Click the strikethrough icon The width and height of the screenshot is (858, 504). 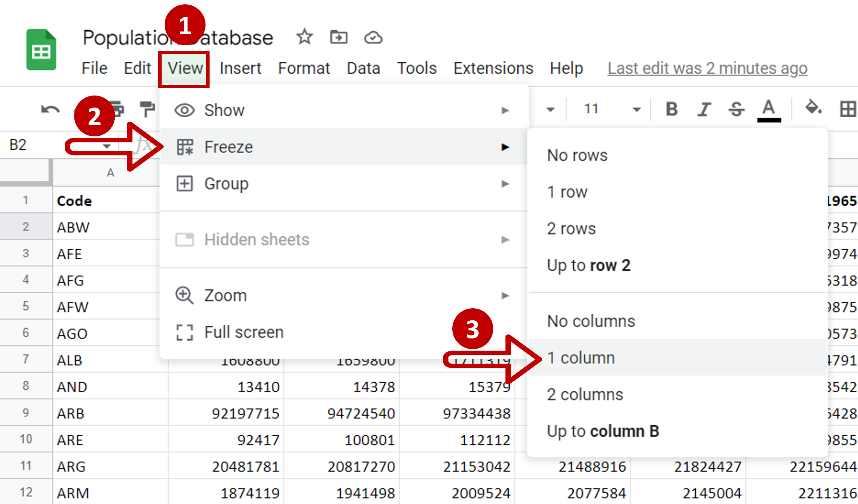click(736, 109)
